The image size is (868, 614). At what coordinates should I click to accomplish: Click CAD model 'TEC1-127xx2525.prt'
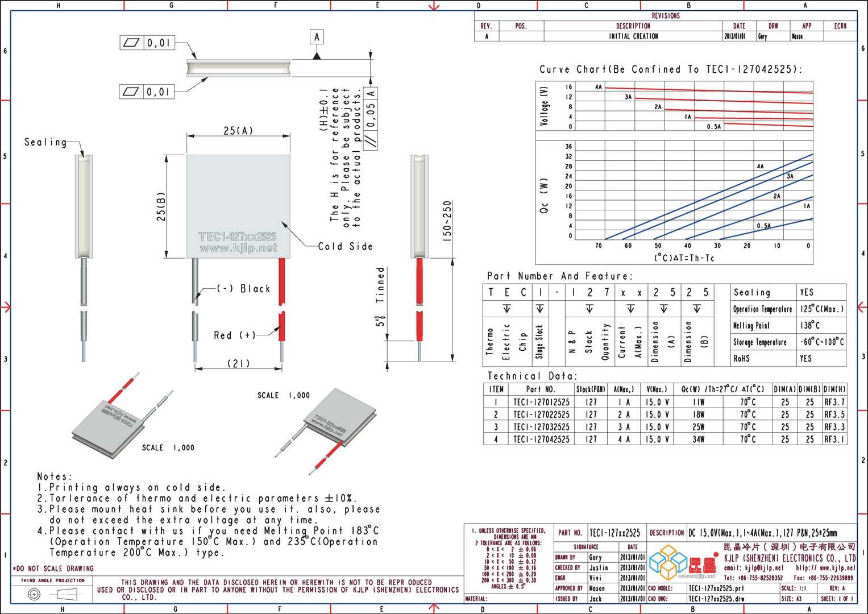[716, 588]
